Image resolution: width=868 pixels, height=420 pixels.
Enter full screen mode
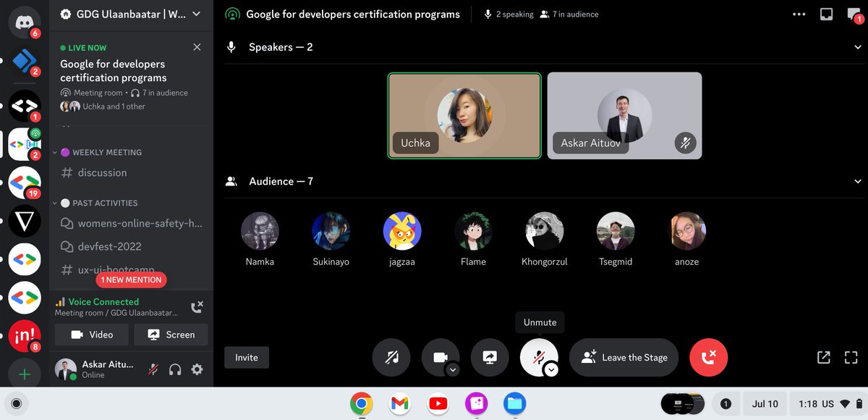coord(851,357)
